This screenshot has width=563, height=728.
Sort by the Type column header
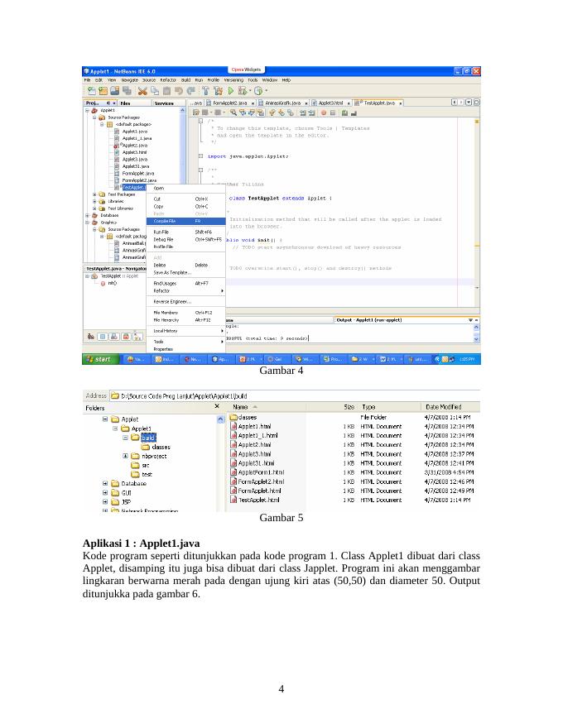(389, 407)
